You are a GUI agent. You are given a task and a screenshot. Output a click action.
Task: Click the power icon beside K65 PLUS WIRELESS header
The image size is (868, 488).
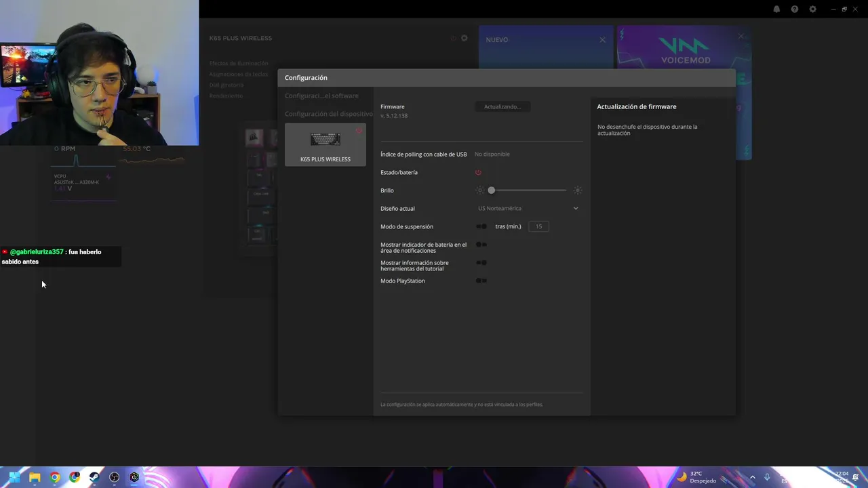point(454,38)
